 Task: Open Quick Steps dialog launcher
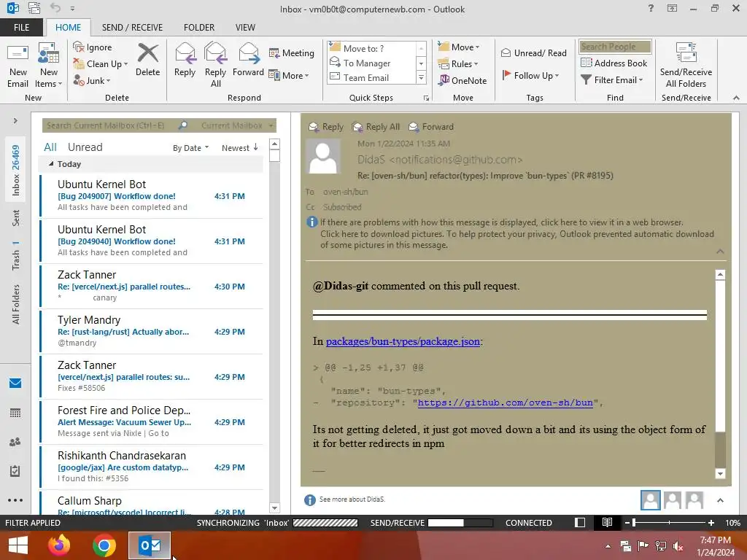(x=426, y=98)
